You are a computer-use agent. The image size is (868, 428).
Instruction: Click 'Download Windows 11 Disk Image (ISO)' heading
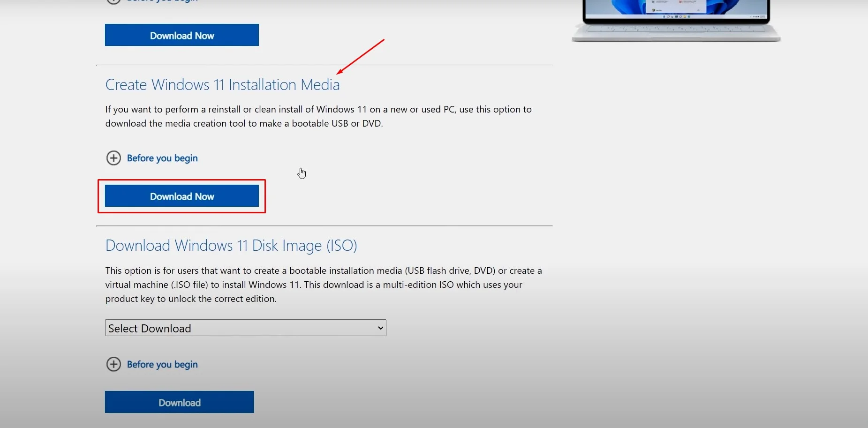point(231,246)
